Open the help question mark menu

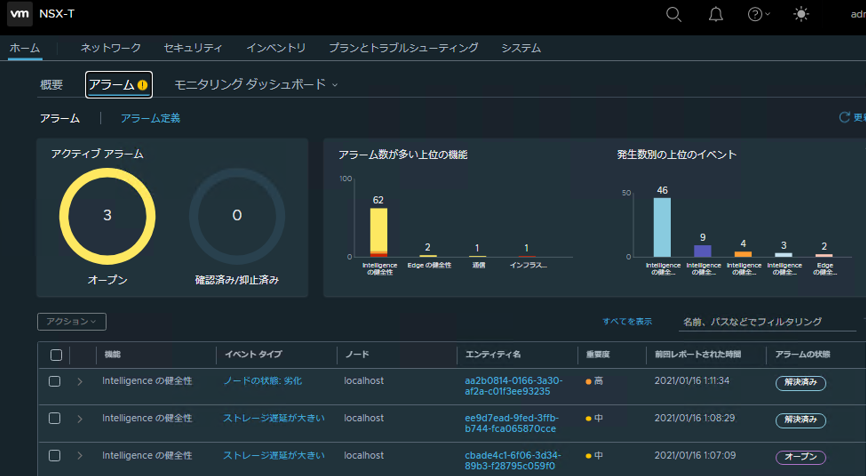(758, 14)
